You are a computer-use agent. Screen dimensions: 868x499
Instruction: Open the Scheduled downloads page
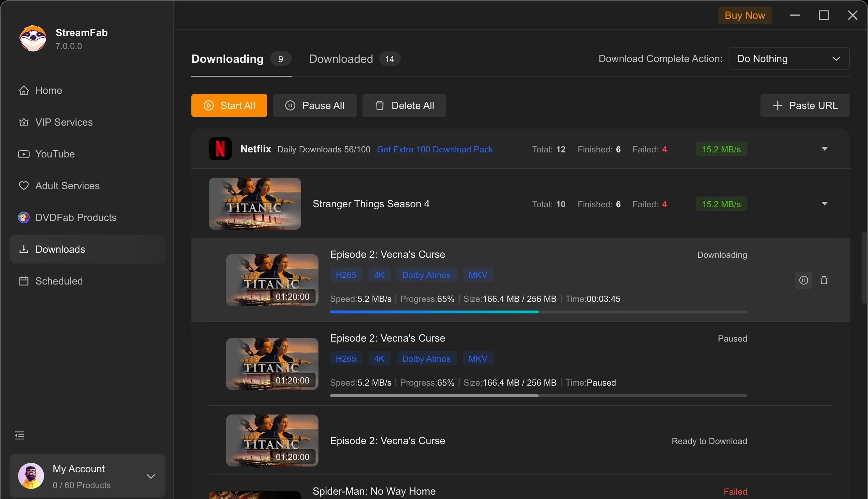[87, 281]
